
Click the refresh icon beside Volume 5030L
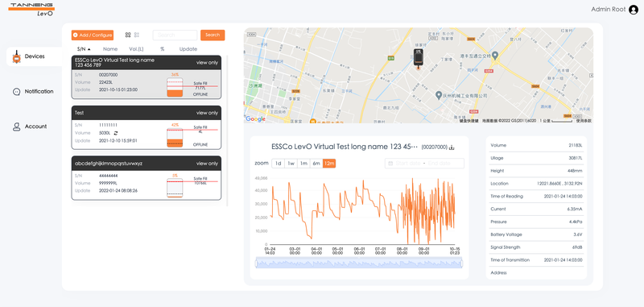click(x=116, y=133)
